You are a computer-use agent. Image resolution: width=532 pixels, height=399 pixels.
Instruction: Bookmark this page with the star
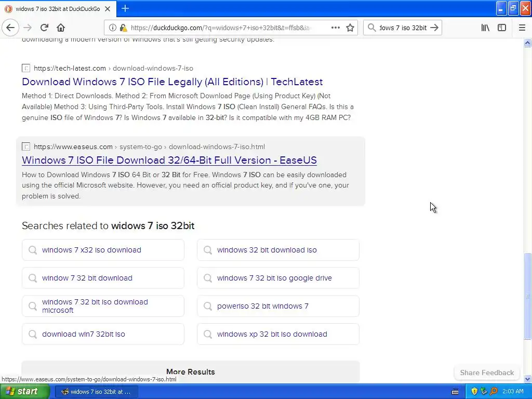(x=350, y=28)
